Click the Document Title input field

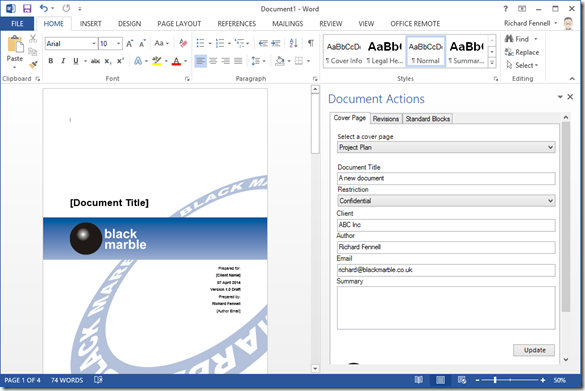click(x=446, y=178)
